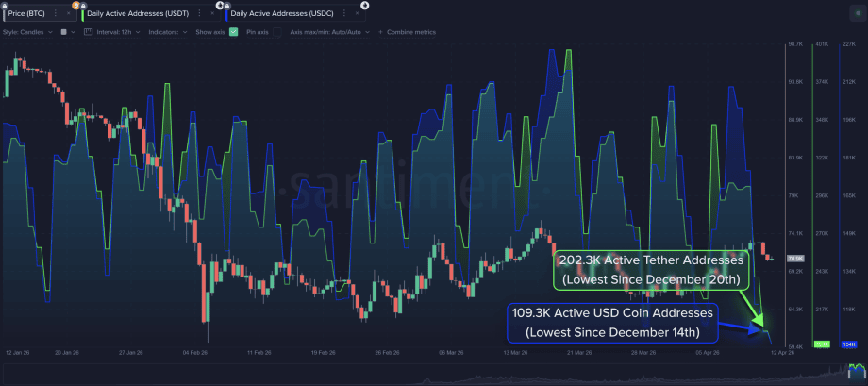Open the Style: Candles dropdown
The image size is (868, 386).
click(x=26, y=31)
